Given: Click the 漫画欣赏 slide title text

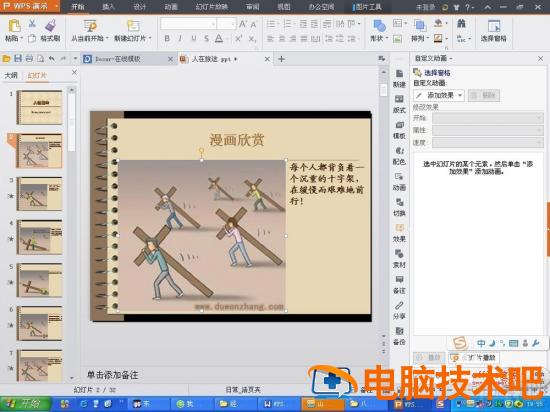Looking at the screenshot, I should pos(237,140).
